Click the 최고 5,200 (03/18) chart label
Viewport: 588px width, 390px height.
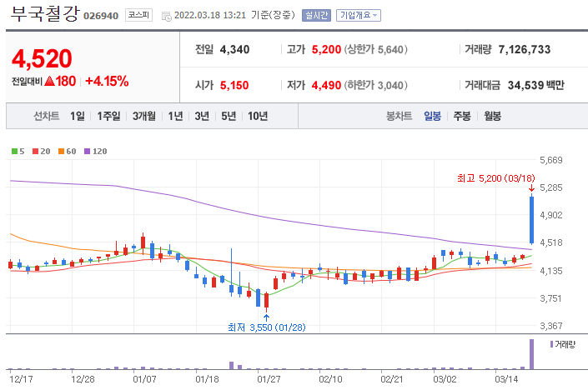point(495,178)
